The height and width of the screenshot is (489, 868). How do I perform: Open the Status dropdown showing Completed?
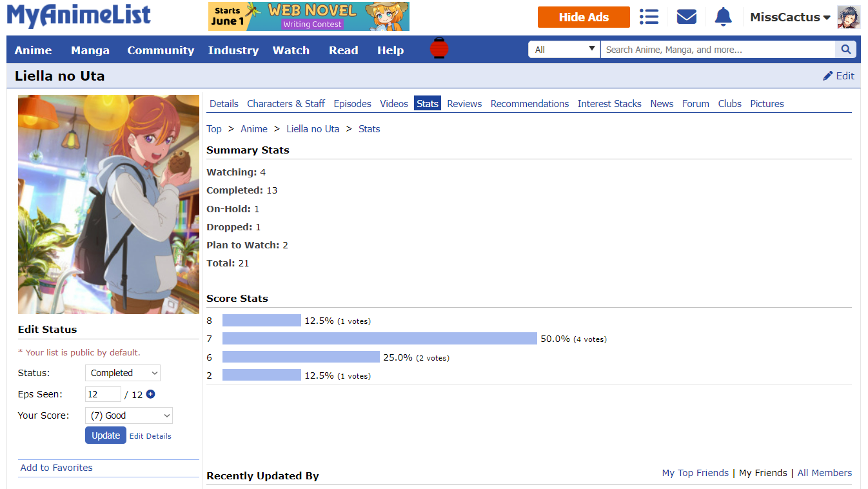click(123, 373)
